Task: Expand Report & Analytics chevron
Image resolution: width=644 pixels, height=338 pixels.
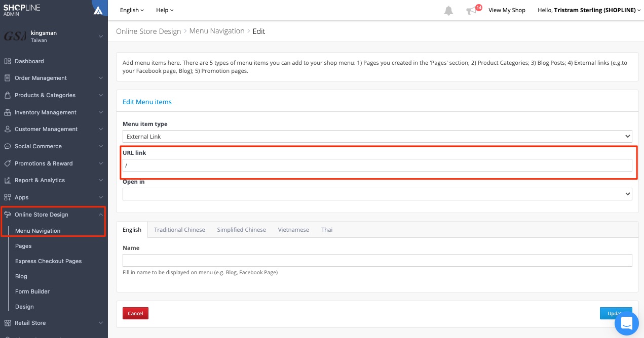Action: (x=101, y=180)
